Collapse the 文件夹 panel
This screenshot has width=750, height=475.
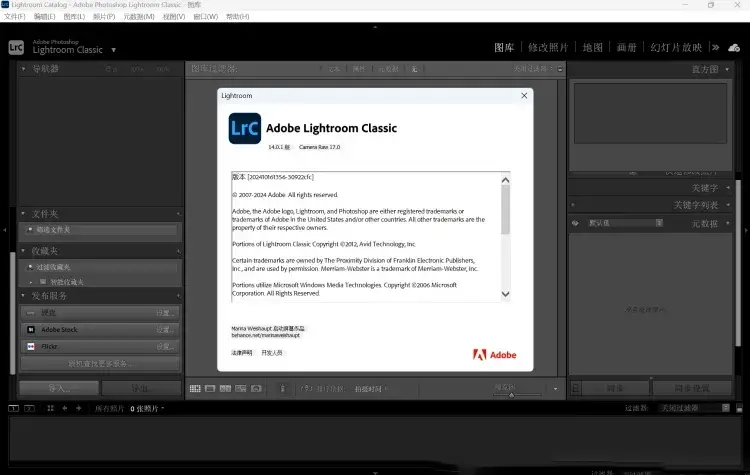tap(25, 213)
